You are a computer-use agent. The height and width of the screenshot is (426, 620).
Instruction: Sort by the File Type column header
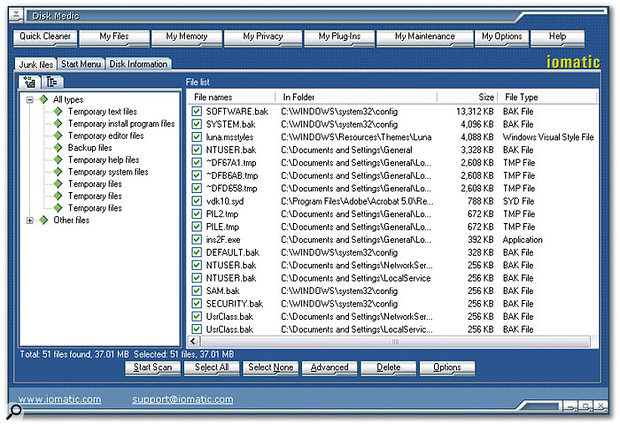tap(548, 97)
